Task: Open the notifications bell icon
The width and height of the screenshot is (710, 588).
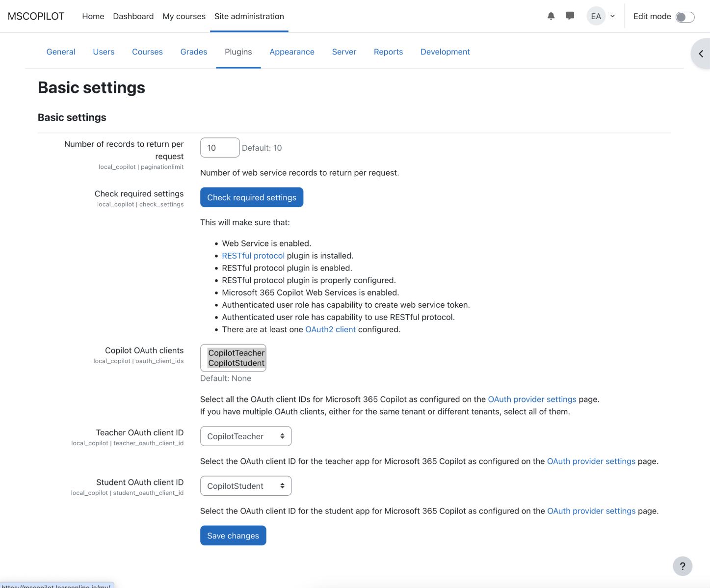Action: pyautogui.click(x=551, y=16)
